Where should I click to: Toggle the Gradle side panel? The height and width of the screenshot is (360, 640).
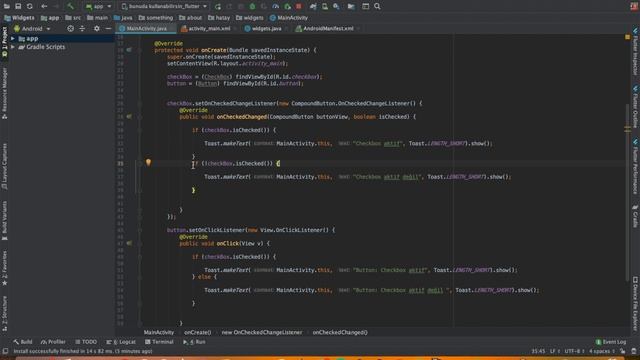pyautogui.click(x=636, y=216)
